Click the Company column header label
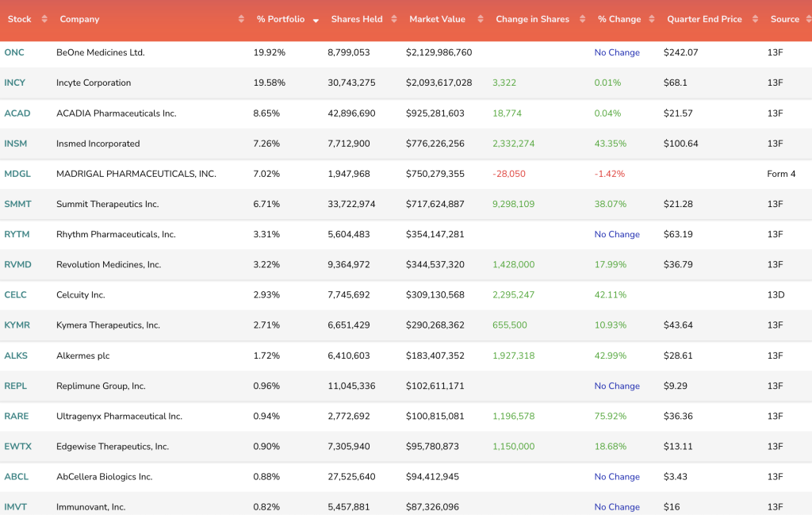This screenshot has height=515, width=812. click(80, 19)
